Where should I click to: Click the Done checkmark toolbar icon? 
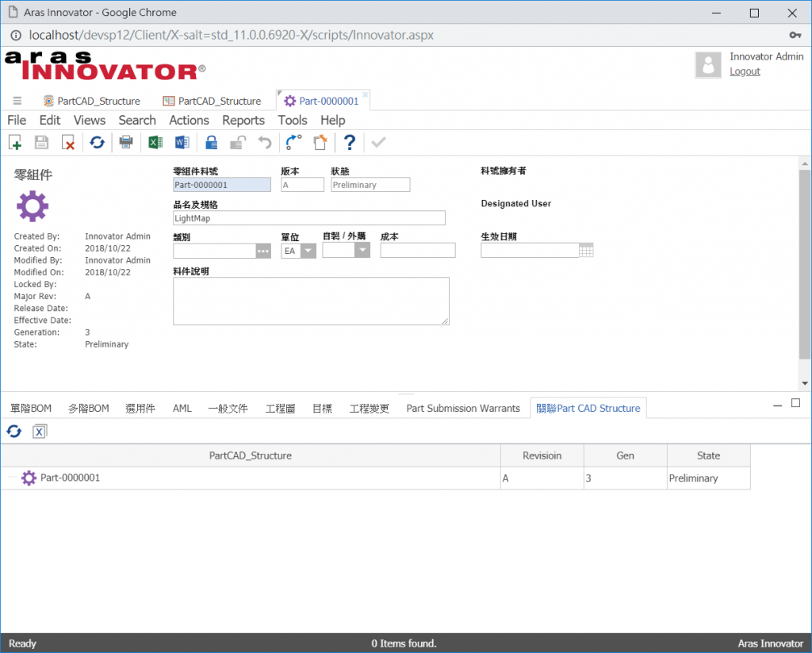378,142
